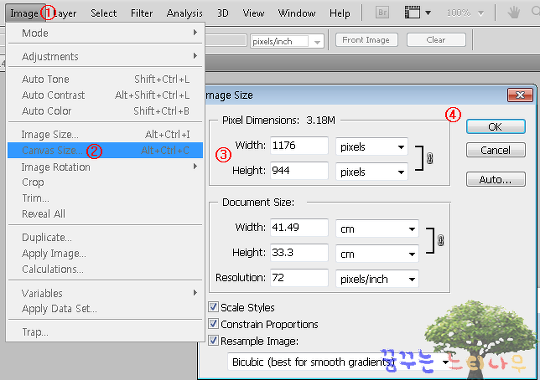This screenshot has height=380, width=540.
Task: Open the Select menu
Action: [103, 13]
